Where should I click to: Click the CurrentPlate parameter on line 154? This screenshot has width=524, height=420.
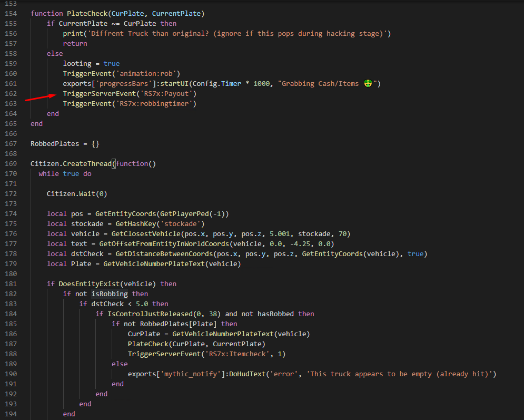tap(176, 13)
